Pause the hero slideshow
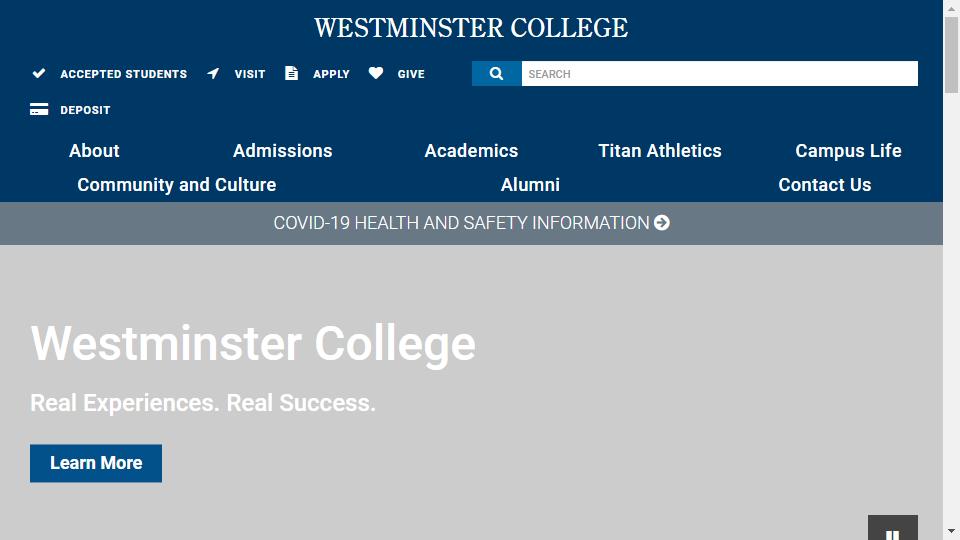 (x=892, y=532)
